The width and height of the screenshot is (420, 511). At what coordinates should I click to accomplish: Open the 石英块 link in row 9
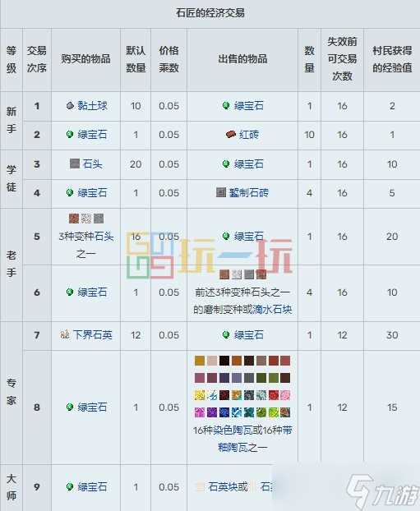coord(223,487)
